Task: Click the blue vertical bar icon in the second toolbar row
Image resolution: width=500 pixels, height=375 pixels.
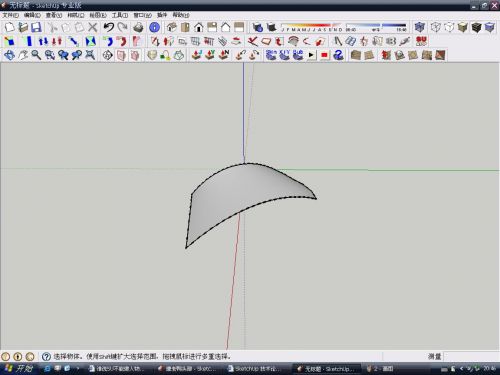Action: click(x=29, y=41)
